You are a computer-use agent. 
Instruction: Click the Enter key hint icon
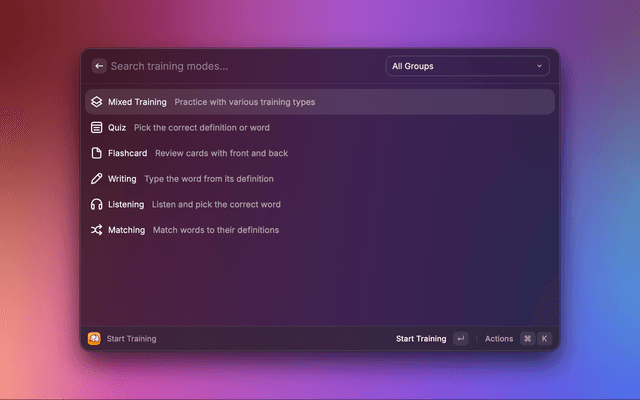(460, 339)
